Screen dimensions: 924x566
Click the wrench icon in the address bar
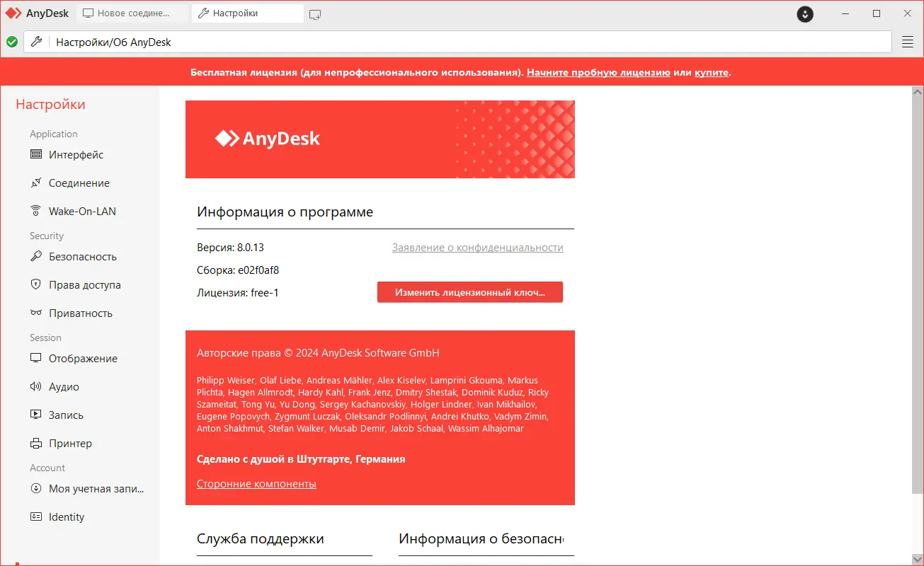[x=37, y=42]
